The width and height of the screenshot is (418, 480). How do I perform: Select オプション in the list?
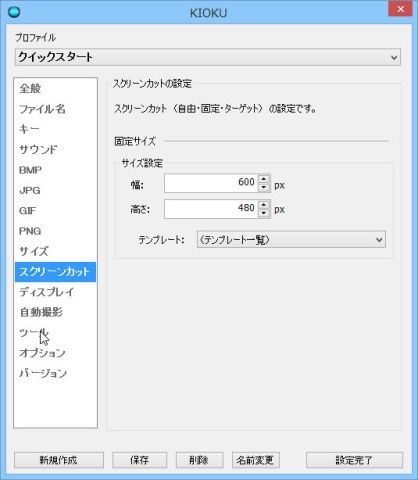click(55, 353)
